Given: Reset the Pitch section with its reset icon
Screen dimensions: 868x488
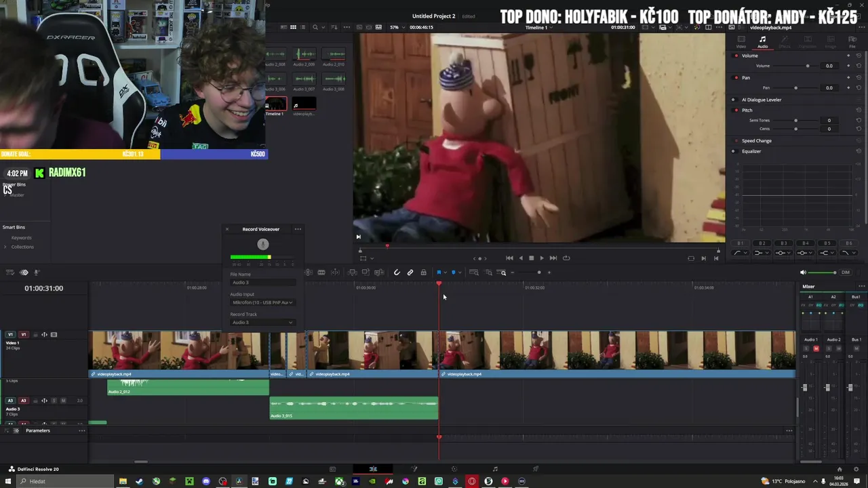Looking at the screenshot, I should click(859, 110).
